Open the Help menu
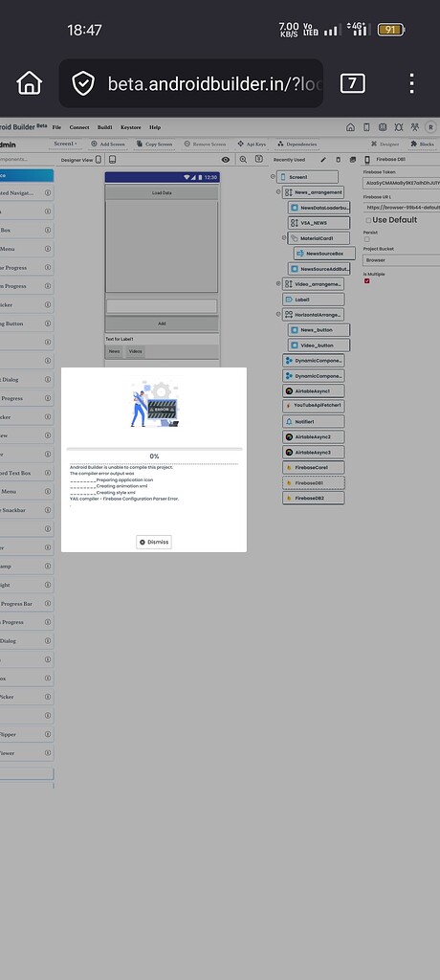Screen dimensions: 440x980 point(154,127)
